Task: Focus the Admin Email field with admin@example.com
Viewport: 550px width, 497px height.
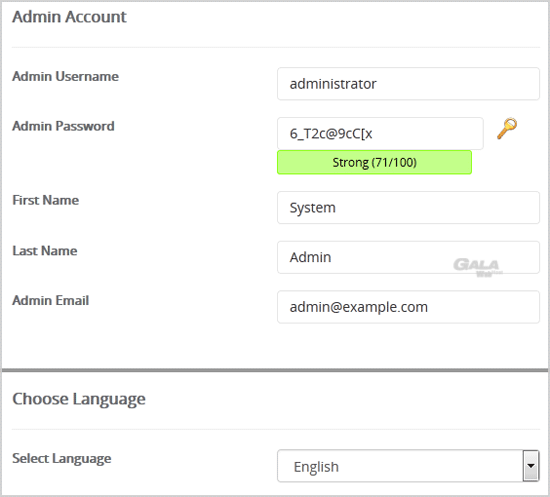Action: coord(408,307)
